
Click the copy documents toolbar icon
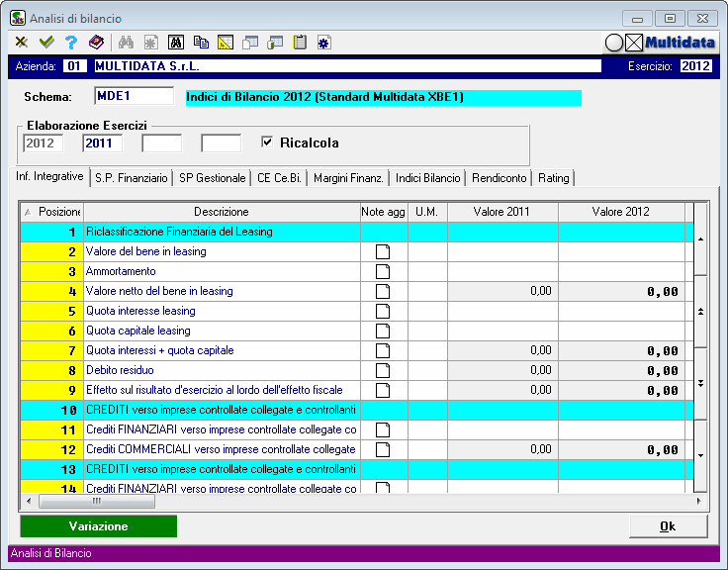pyautogui.click(x=201, y=43)
